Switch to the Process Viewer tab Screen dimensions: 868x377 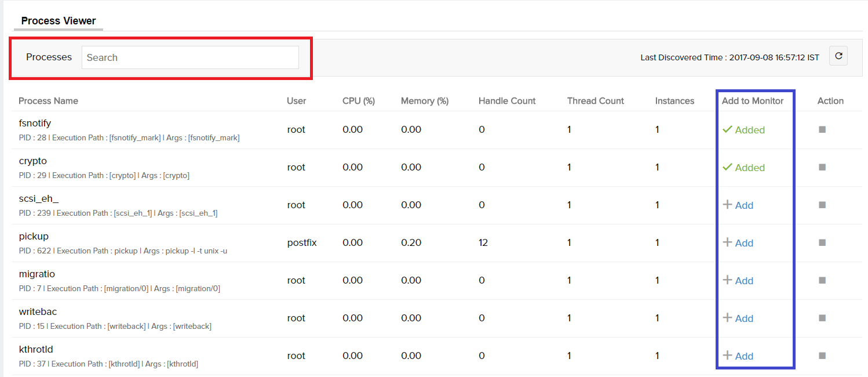[59, 20]
